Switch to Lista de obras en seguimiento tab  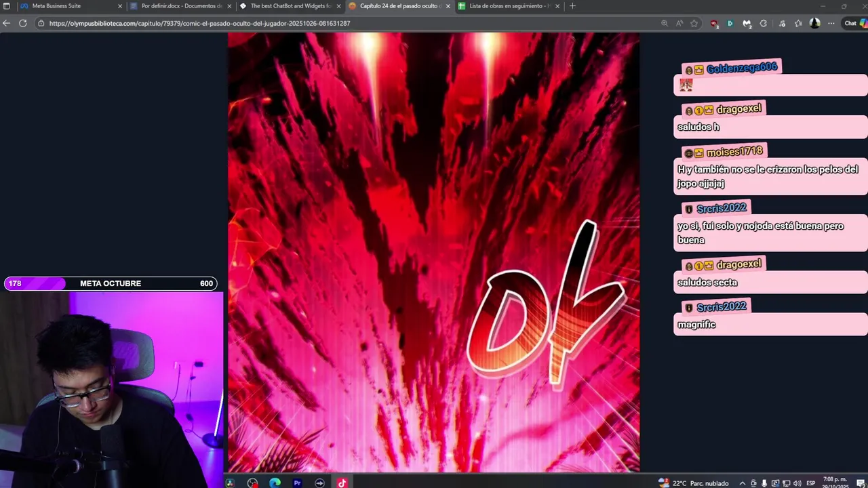(x=509, y=6)
